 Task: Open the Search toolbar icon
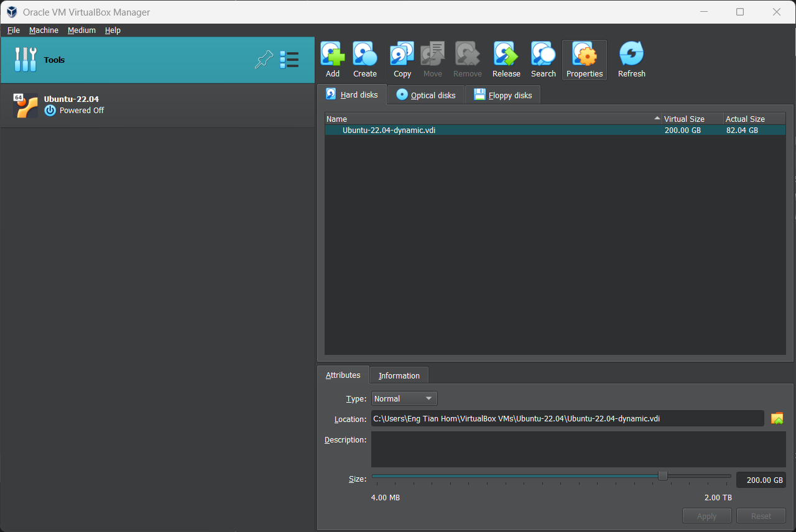coord(543,60)
